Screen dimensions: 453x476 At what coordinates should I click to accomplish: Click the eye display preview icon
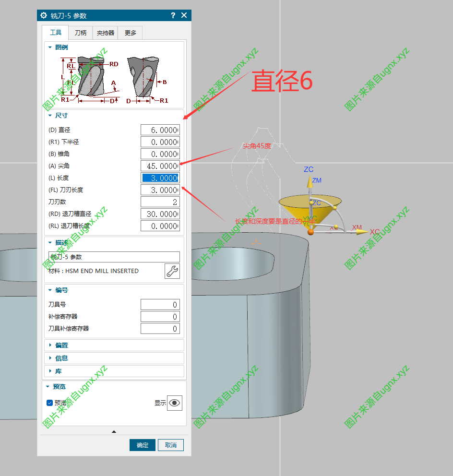coord(175,403)
